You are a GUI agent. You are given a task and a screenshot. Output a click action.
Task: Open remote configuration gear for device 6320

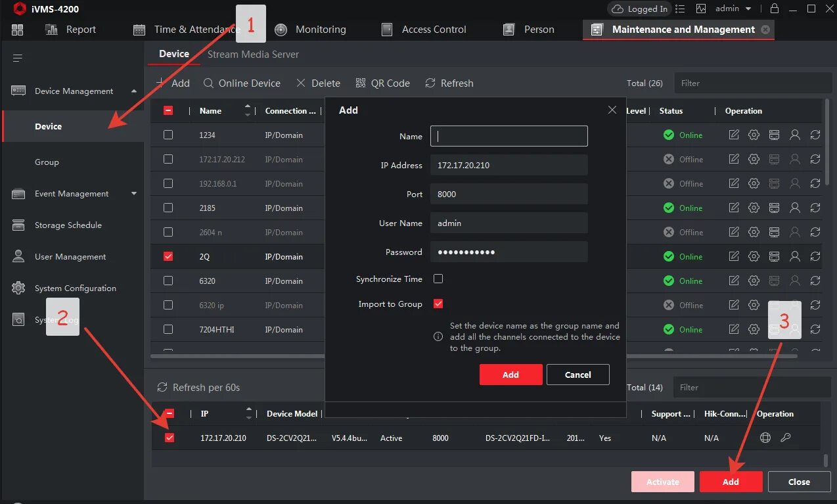coord(754,281)
